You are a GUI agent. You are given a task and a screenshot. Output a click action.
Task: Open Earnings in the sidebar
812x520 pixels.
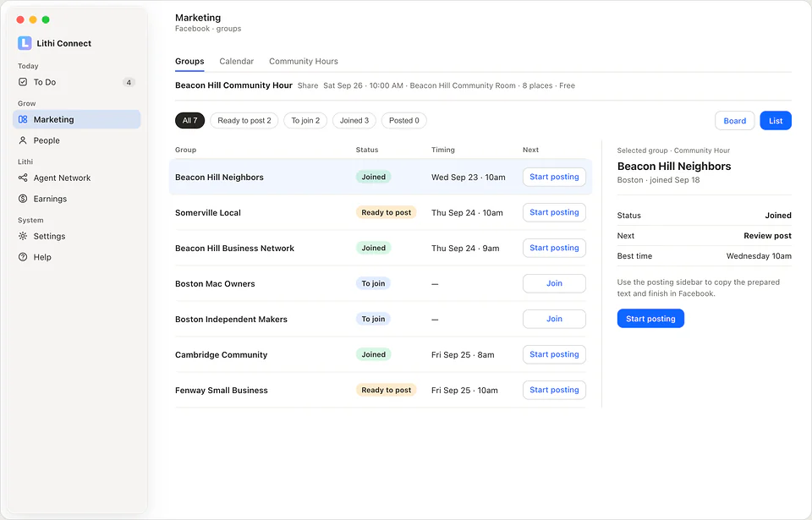77,199
